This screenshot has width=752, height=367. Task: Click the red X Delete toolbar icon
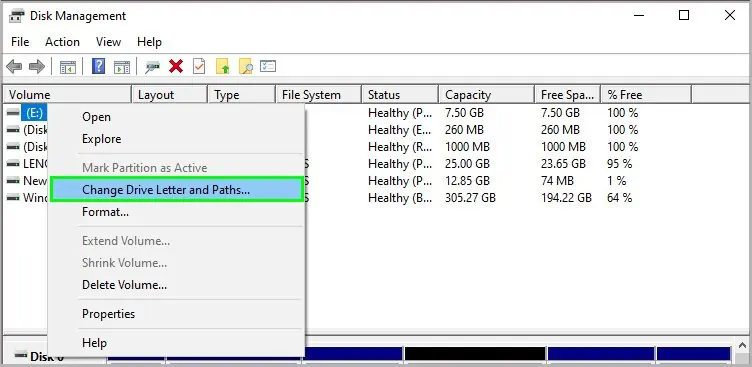(176, 66)
